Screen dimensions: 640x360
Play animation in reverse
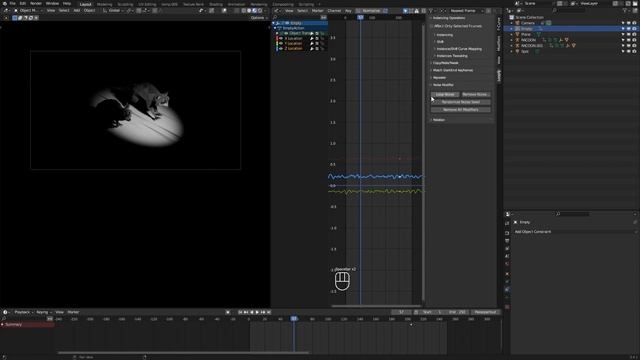click(x=252, y=312)
